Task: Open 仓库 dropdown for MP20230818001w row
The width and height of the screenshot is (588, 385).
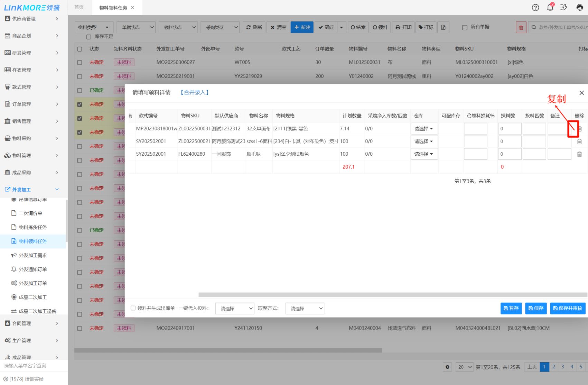Action: click(x=424, y=129)
